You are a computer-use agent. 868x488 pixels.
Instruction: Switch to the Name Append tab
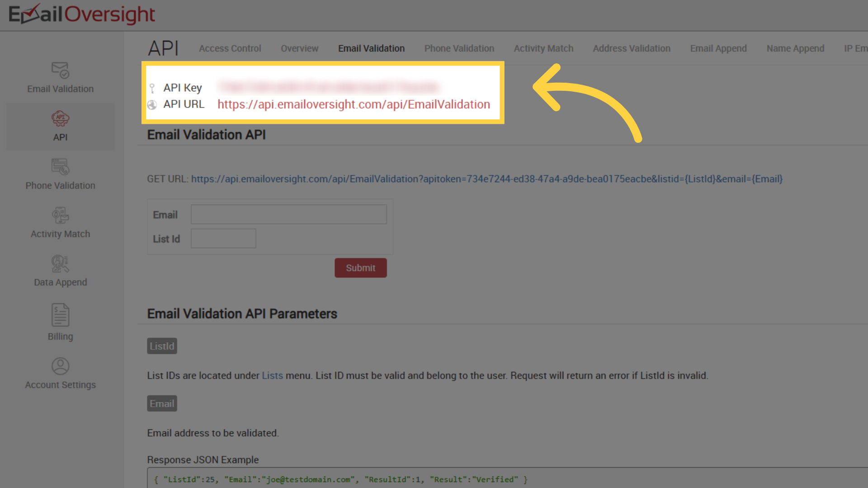pyautogui.click(x=795, y=48)
